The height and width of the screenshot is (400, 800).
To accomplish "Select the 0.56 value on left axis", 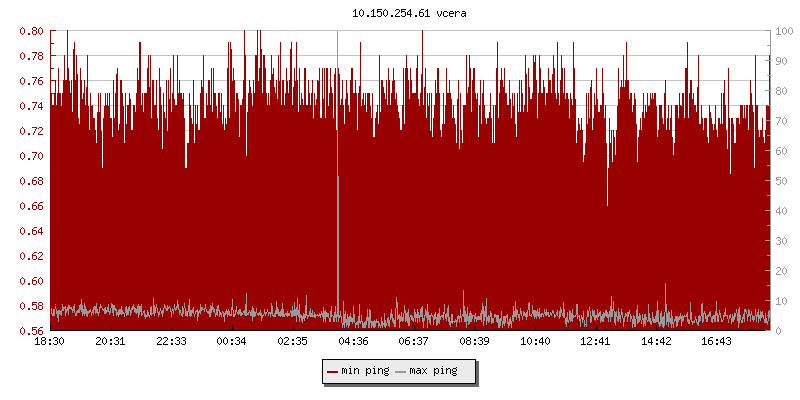I will point(32,331).
